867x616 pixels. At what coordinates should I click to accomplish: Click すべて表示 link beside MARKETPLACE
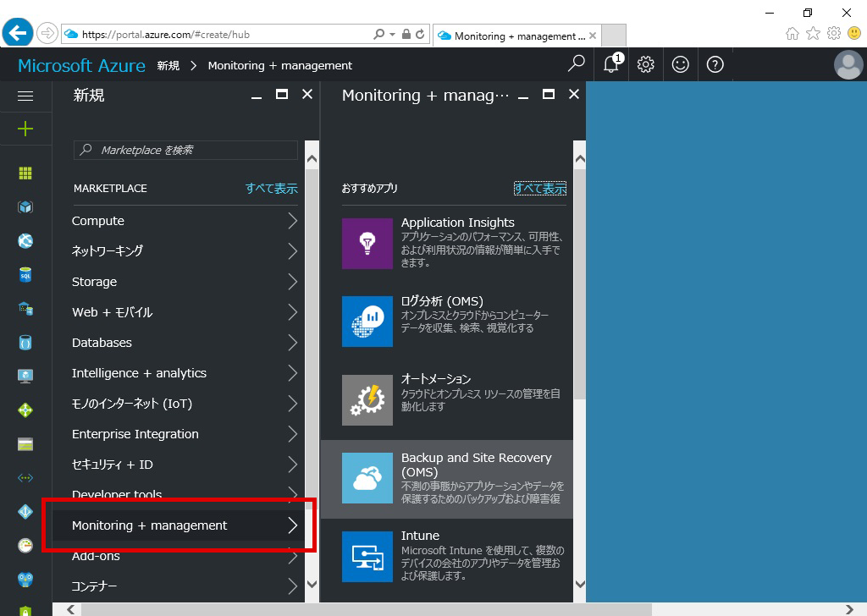pyautogui.click(x=272, y=189)
